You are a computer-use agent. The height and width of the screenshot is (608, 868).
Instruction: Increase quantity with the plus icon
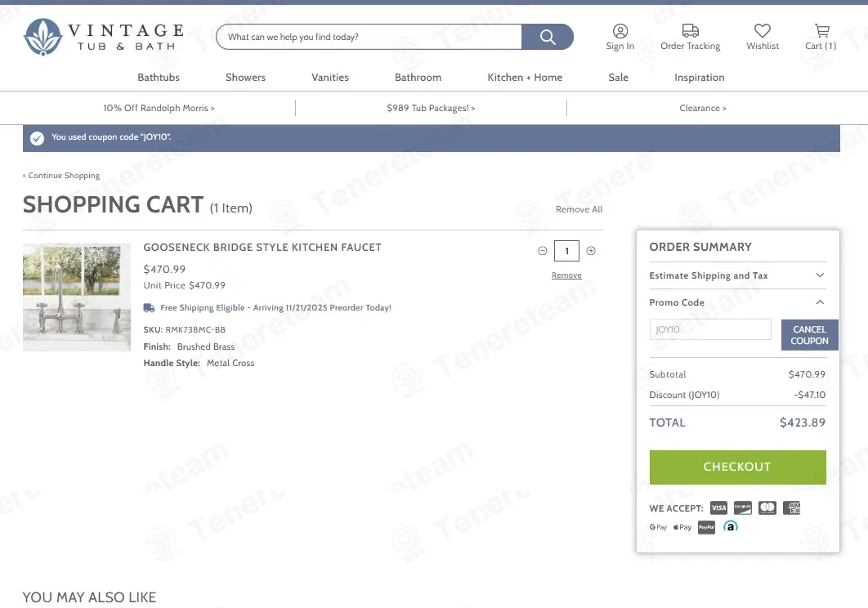[x=591, y=251]
